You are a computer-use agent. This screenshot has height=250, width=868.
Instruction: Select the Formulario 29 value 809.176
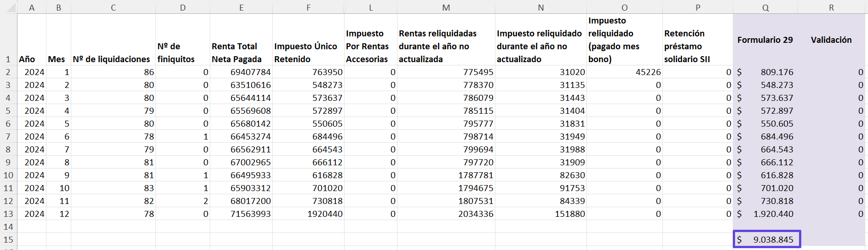pos(765,72)
